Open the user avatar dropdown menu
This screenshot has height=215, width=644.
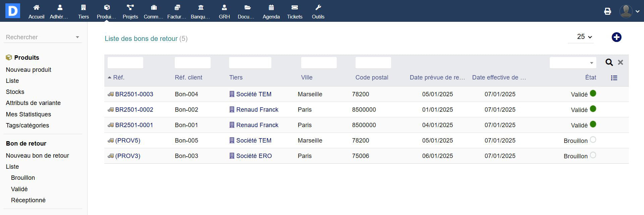click(629, 11)
